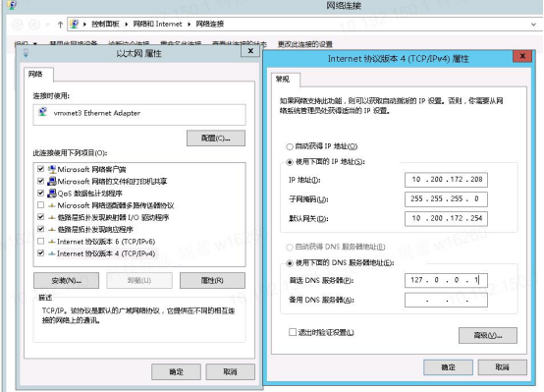544x392 pixels.
Task: Select the Internet 协议版本 6 (TCP/IPv6) list item
Action: [x=106, y=242]
